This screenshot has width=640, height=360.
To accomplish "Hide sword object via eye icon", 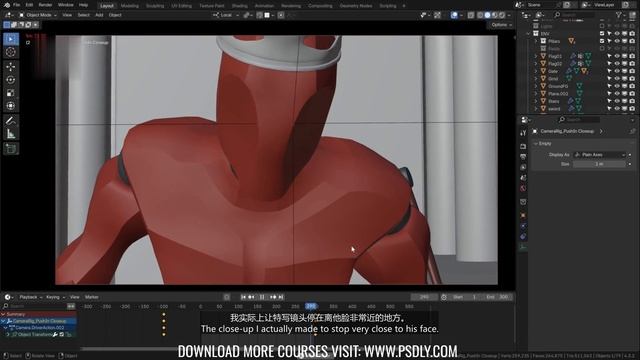I will (x=617, y=109).
